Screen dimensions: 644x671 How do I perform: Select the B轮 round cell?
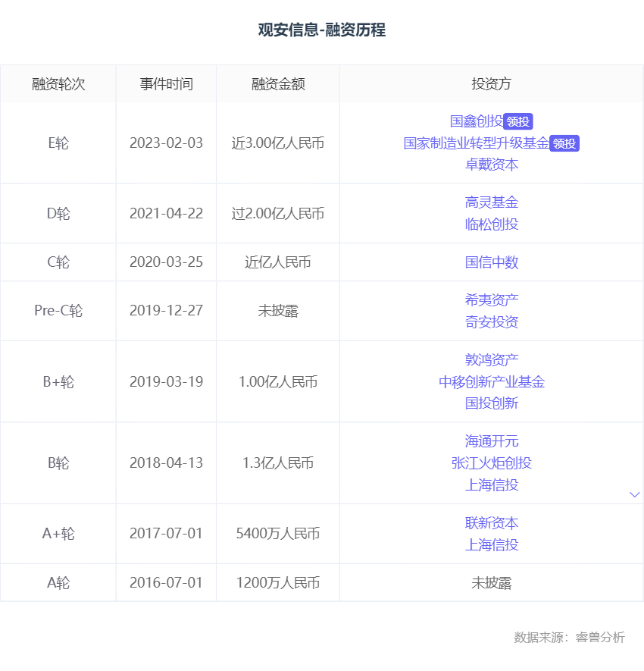click(x=58, y=462)
